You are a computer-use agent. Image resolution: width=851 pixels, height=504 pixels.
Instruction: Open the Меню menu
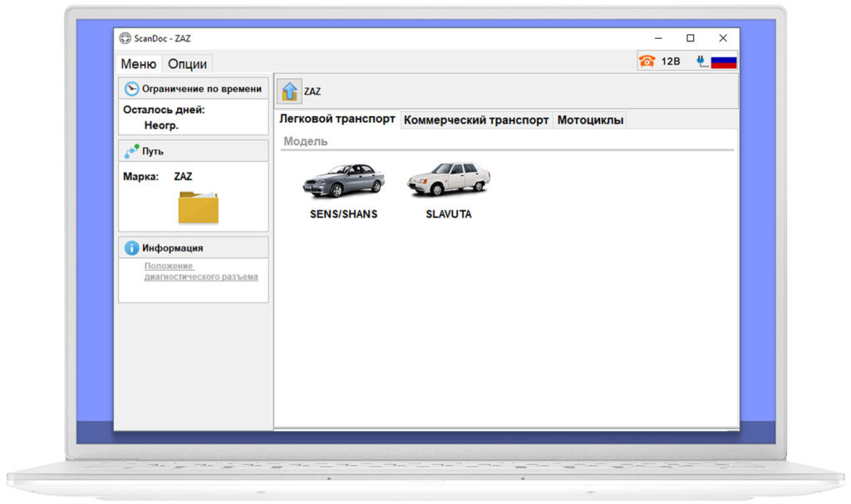tap(139, 64)
